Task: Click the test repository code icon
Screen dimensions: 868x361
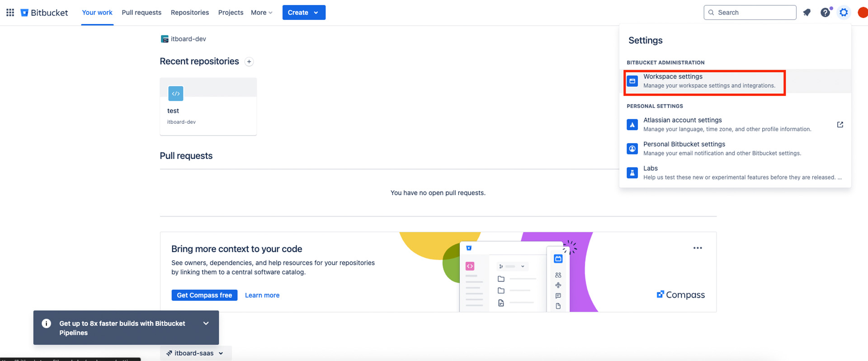Action: 176,94
